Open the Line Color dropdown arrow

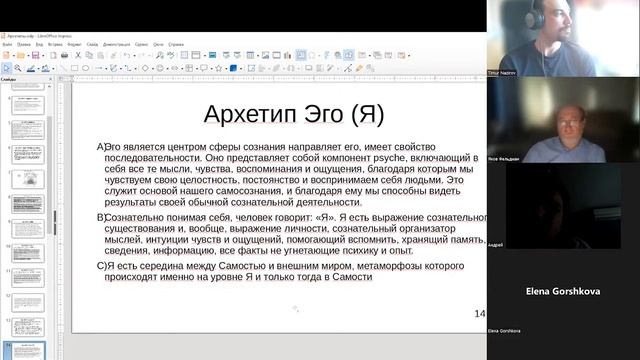tap(38, 69)
